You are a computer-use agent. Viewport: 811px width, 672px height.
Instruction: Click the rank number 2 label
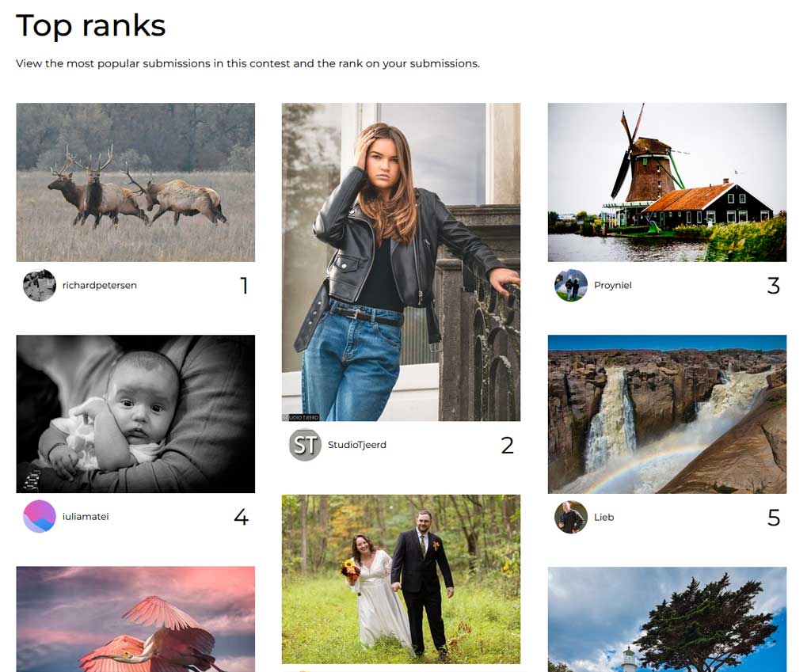point(508,446)
